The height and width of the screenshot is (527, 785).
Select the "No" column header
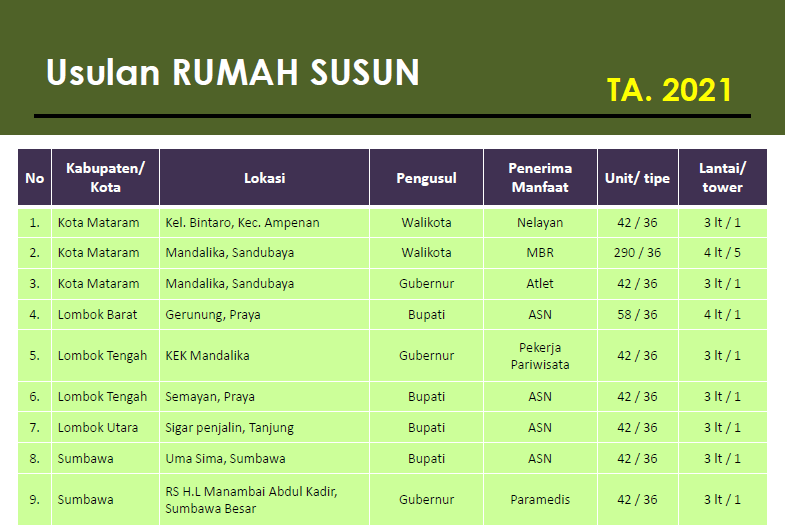click(35, 178)
